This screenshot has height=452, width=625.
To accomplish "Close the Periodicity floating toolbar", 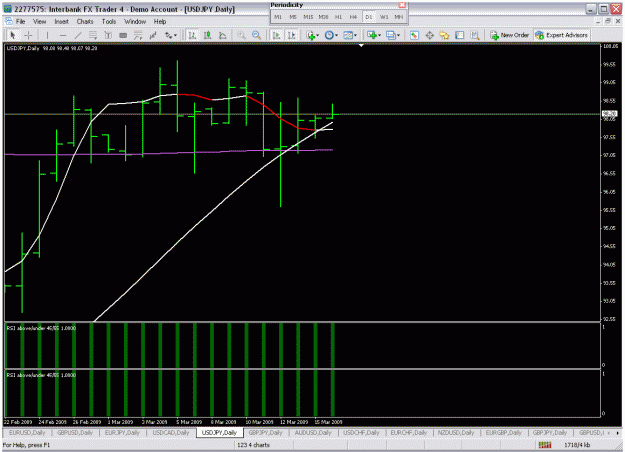I will (x=402, y=5).
